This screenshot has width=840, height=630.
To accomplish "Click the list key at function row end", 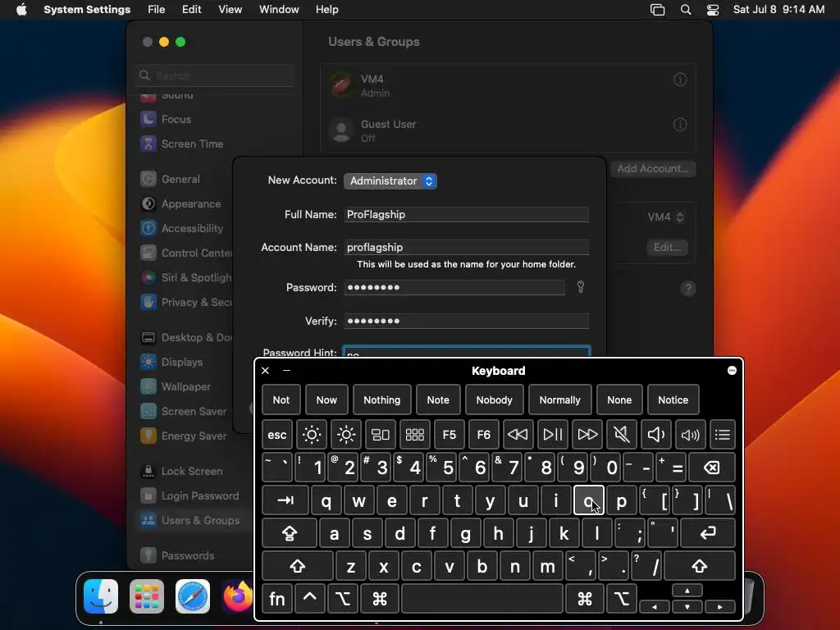I will point(722,435).
